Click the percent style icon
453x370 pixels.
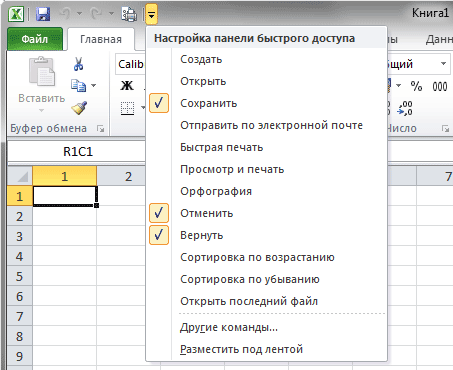pyautogui.click(x=416, y=86)
